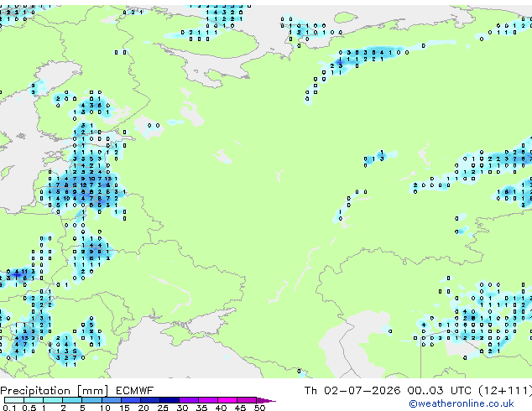Click the "Th 02-07-2026" date text
The image size is (532, 411).
(352, 390)
